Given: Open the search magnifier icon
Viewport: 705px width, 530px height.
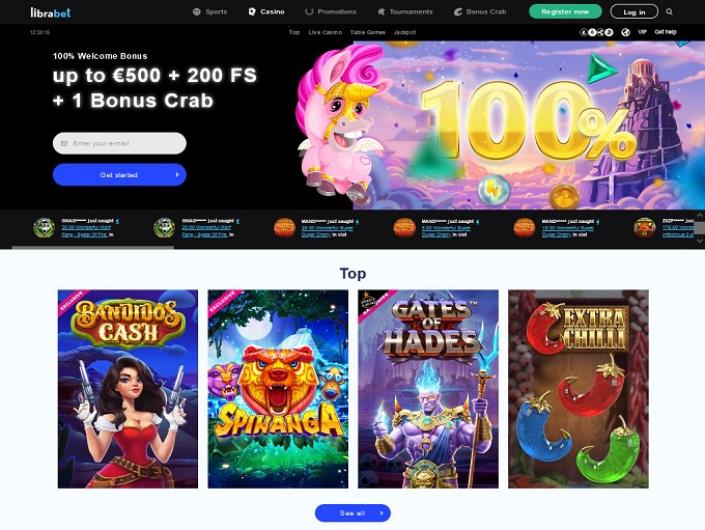Looking at the screenshot, I should [669, 12].
